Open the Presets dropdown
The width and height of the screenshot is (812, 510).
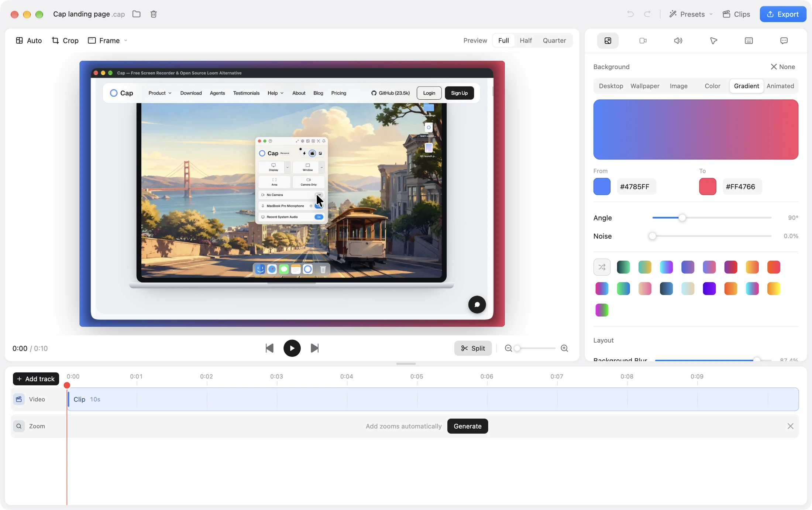click(x=691, y=14)
